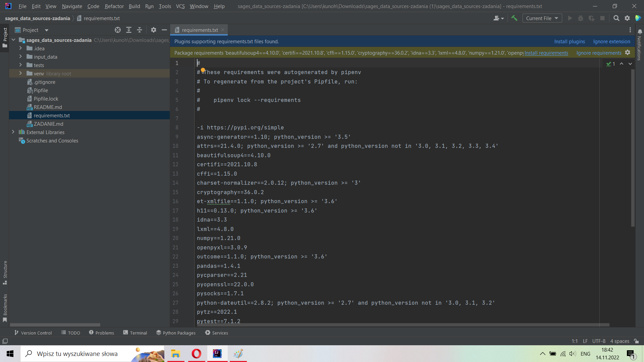The height and width of the screenshot is (362, 644).
Task: Click Search Everywhere magnifier icon
Action: 616,18
